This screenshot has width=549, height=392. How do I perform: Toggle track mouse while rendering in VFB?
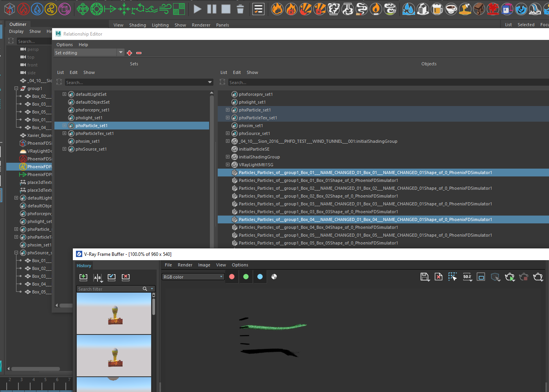tap(453, 277)
